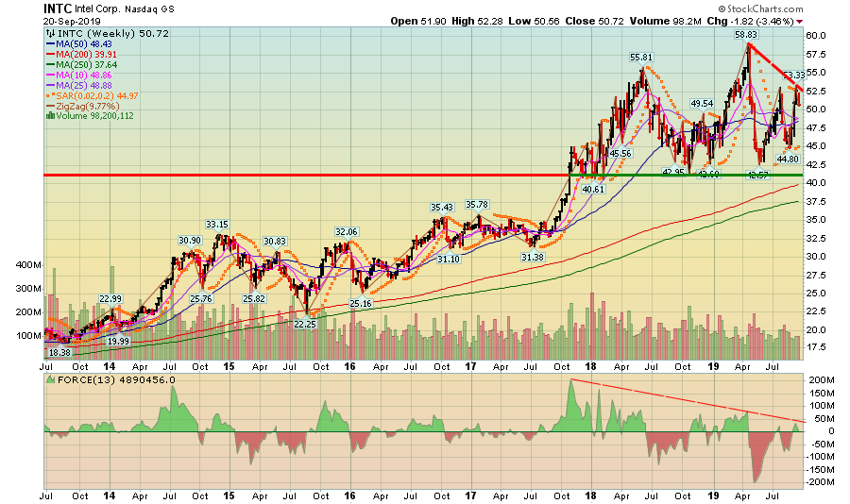Click the green Volume bars legend icon

click(50, 116)
